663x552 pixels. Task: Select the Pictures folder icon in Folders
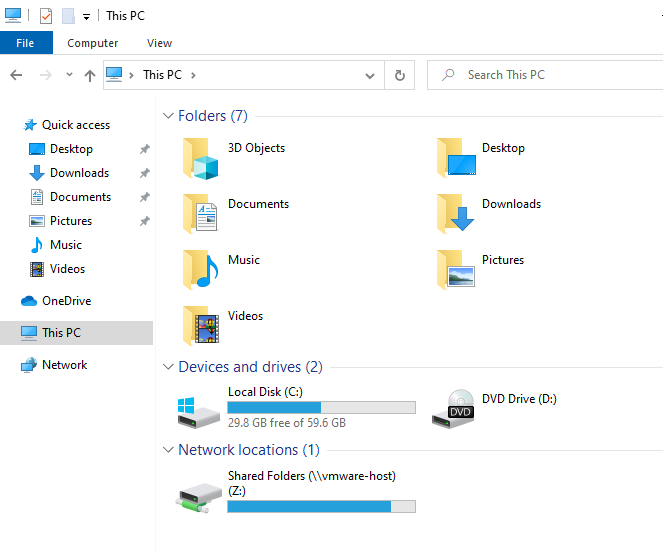(x=456, y=269)
